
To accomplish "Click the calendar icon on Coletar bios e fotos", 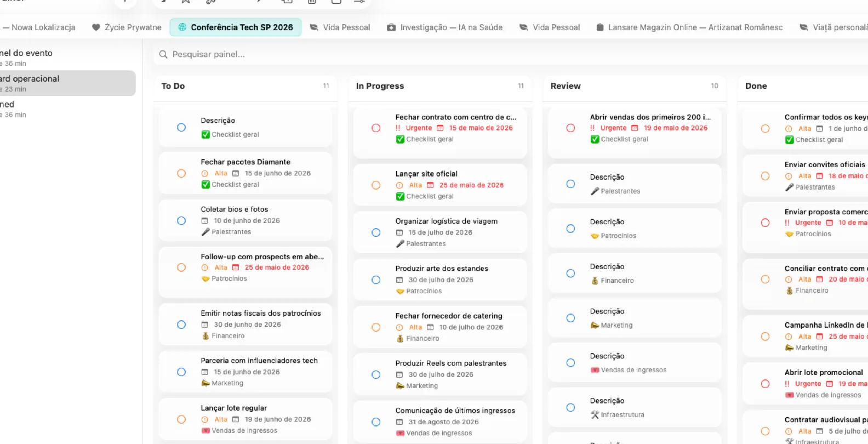I will (205, 221).
